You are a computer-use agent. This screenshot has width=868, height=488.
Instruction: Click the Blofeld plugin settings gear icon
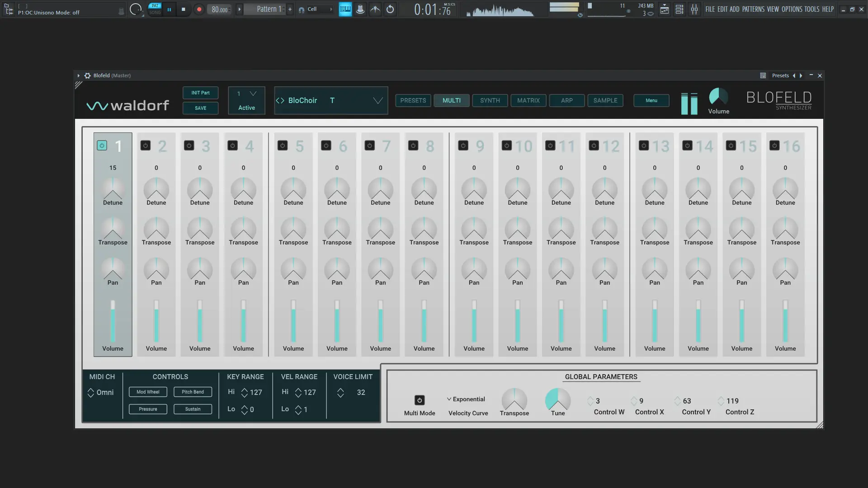pyautogui.click(x=88, y=75)
